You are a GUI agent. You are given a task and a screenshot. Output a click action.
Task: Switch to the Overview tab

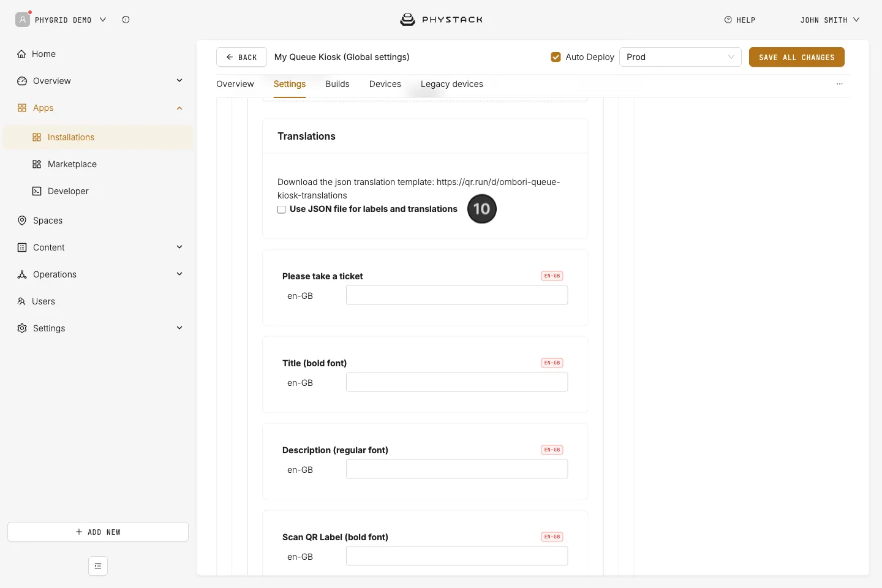[x=235, y=84]
